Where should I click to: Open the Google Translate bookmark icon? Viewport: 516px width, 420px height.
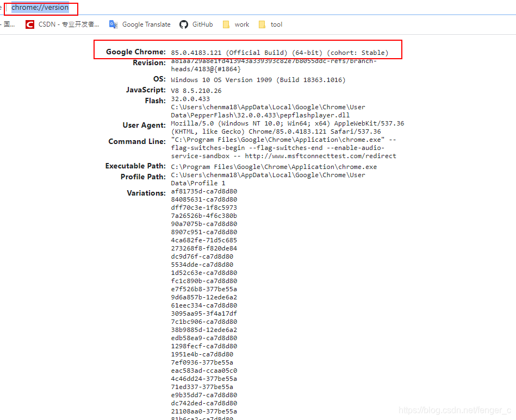[114, 24]
